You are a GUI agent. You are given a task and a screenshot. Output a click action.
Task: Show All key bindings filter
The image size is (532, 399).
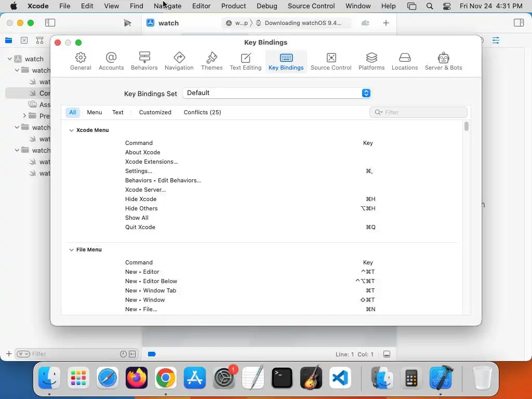pyautogui.click(x=73, y=112)
